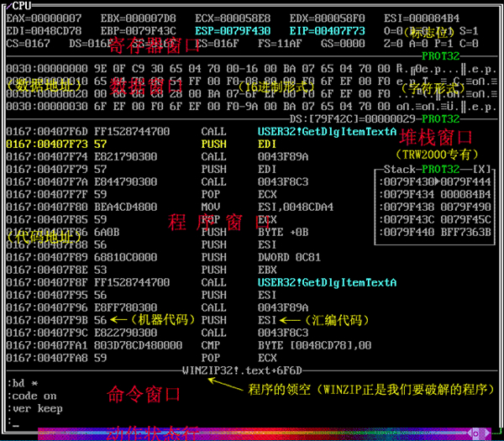Click the ESI=000084B4 register
Screen dimensions: 504x441
tap(422, 18)
